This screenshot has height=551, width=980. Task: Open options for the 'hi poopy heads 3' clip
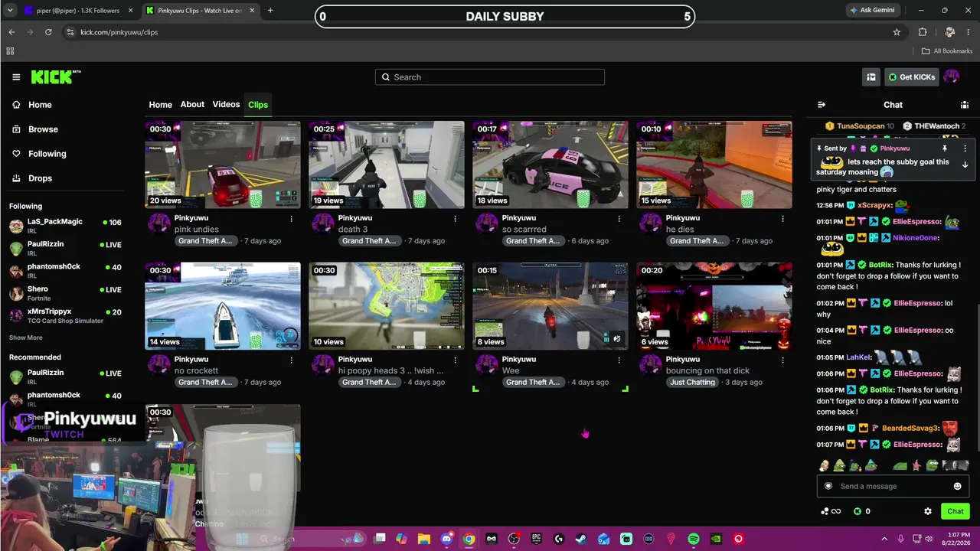pos(456,360)
